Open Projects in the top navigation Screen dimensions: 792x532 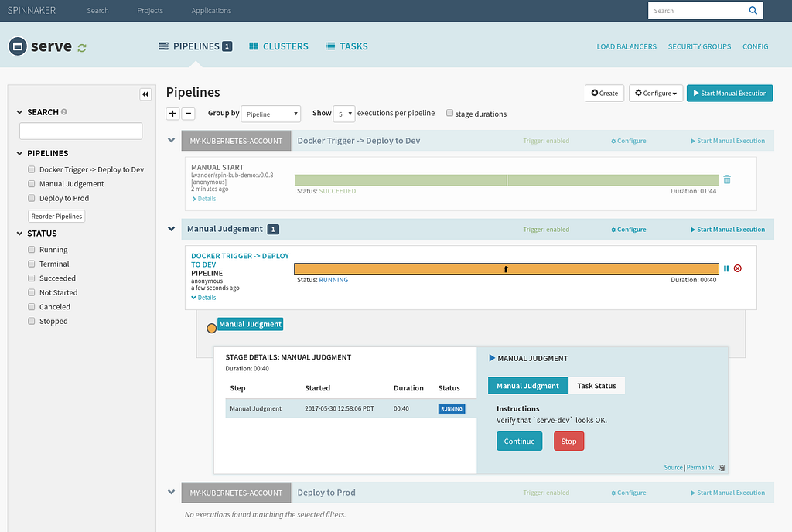click(150, 11)
